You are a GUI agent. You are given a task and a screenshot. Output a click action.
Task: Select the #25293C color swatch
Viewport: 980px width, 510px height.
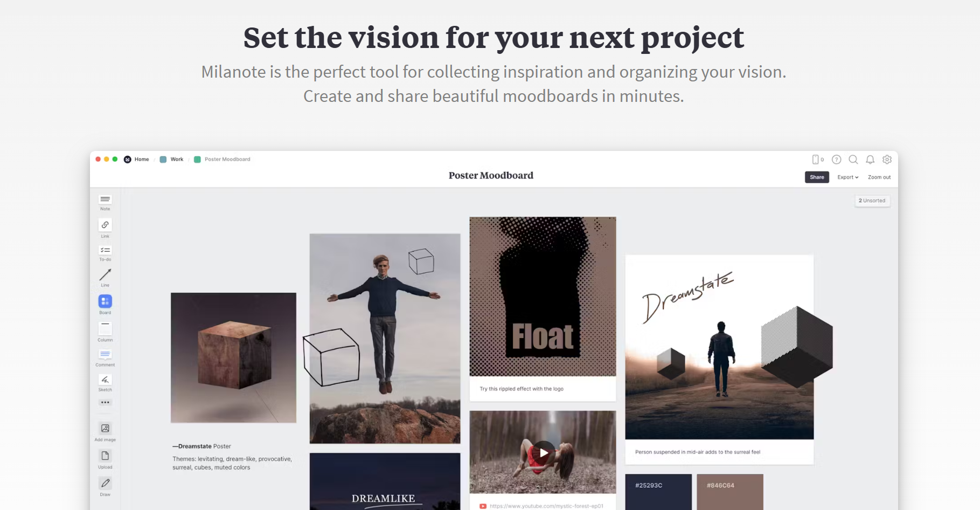(x=658, y=492)
